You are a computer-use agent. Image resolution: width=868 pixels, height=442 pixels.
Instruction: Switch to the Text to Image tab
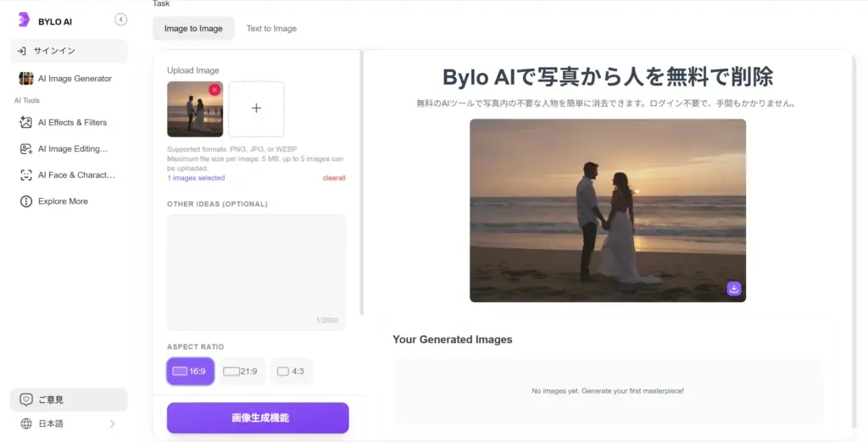[x=271, y=29]
